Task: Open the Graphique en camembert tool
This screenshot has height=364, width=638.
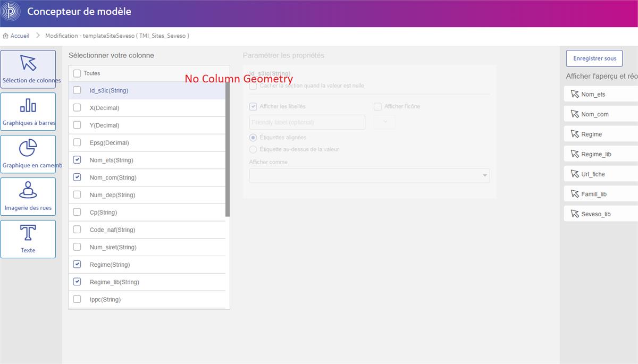Action: pos(28,154)
